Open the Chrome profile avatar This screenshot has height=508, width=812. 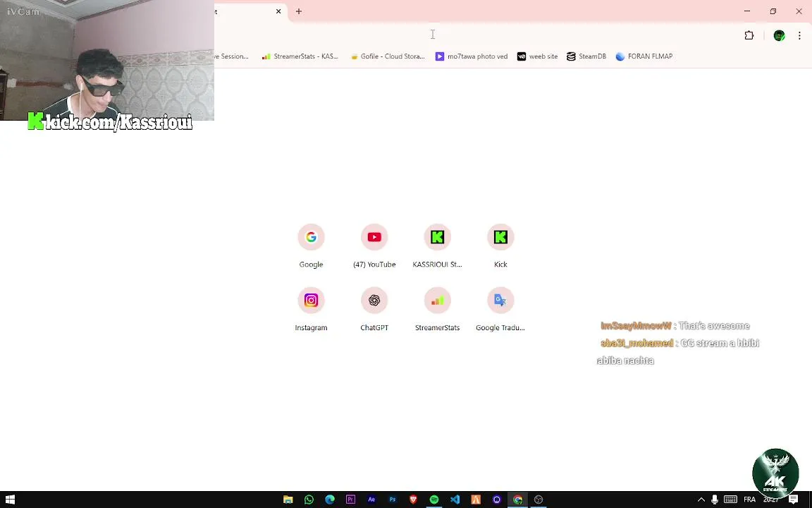pyautogui.click(x=779, y=35)
